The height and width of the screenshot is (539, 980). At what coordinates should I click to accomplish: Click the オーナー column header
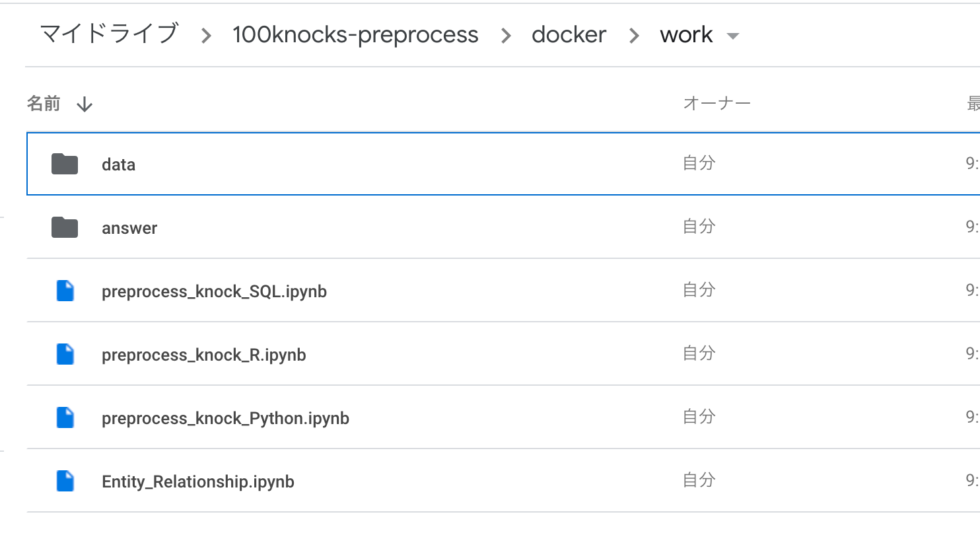click(717, 104)
